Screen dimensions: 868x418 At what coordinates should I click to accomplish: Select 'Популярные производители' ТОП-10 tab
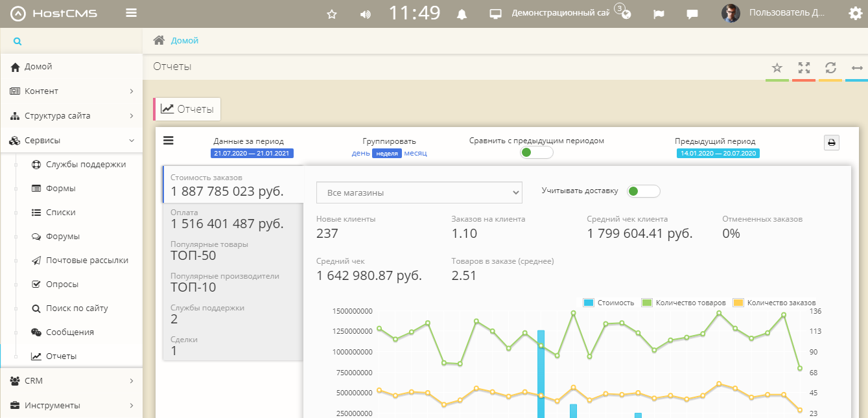[x=233, y=283]
